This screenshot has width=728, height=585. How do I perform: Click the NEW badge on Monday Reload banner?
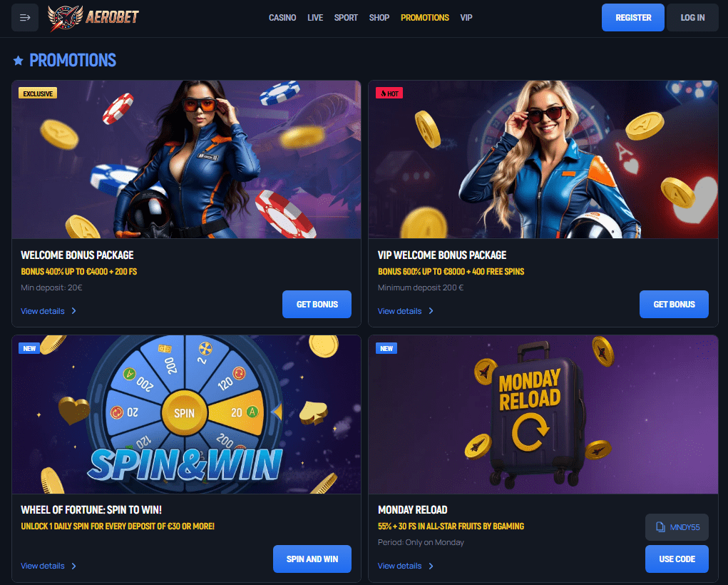coord(386,348)
